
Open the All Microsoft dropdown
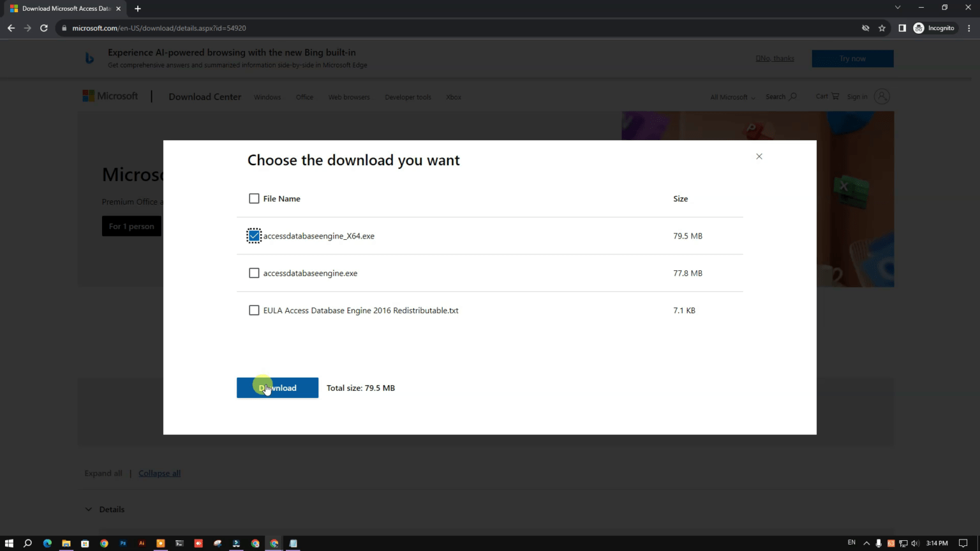tap(731, 97)
